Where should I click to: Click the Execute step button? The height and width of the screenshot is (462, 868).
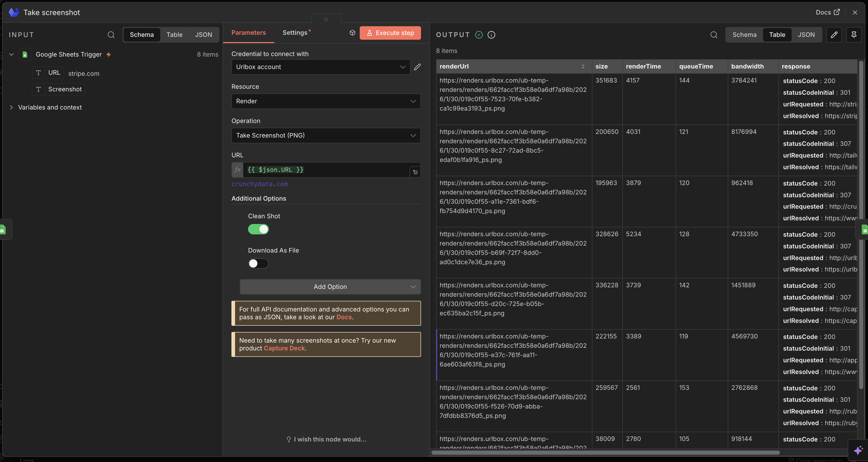pyautogui.click(x=390, y=33)
